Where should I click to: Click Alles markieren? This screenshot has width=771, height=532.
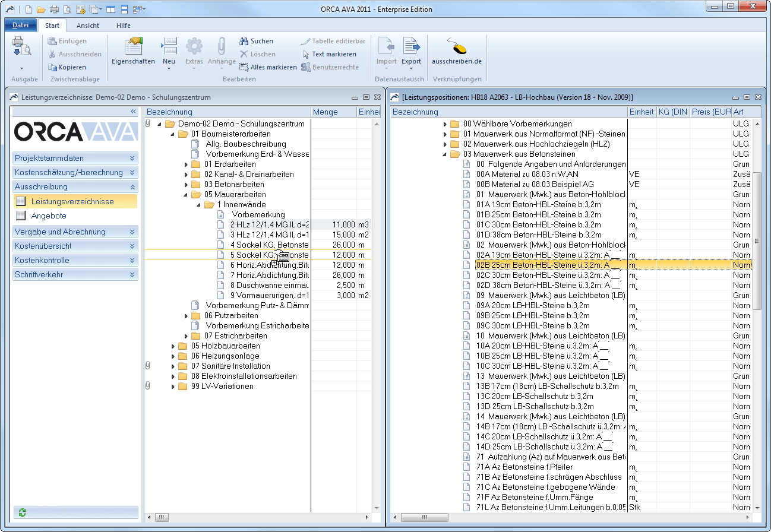pos(268,67)
